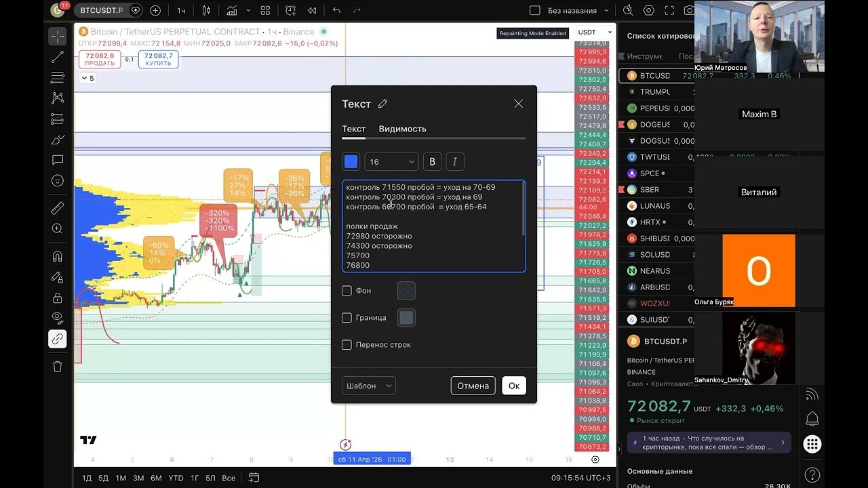Enable the Фон checkbox
Image resolution: width=868 pixels, height=488 pixels.
(x=347, y=291)
